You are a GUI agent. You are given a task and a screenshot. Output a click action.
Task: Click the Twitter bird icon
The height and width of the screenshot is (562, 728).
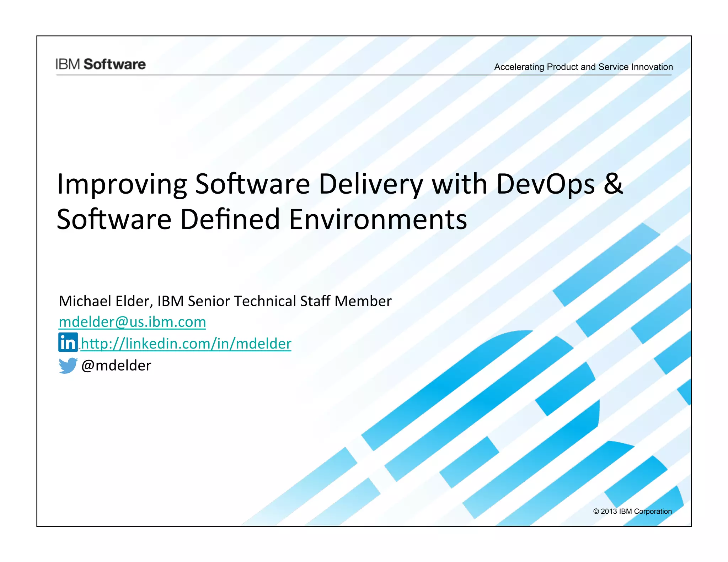68,365
